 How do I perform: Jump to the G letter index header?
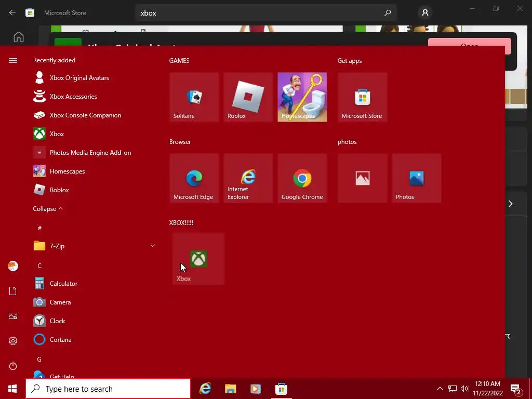click(x=39, y=359)
